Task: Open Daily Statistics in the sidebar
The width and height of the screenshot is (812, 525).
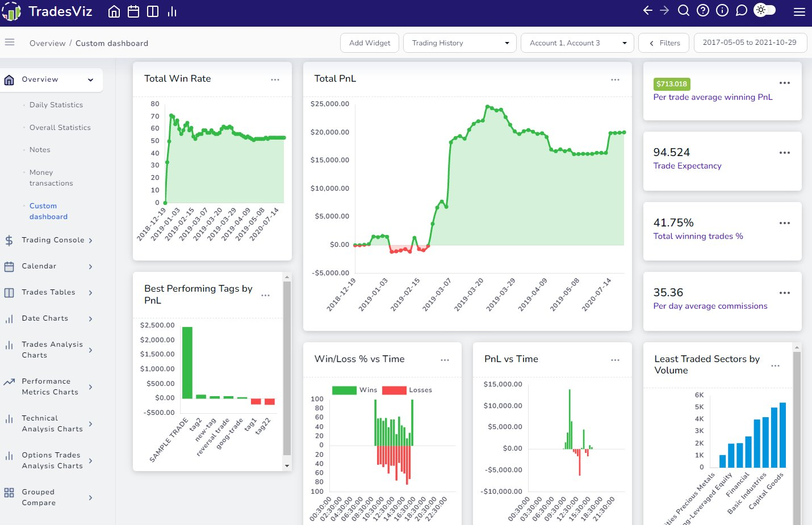Action: point(56,105)
